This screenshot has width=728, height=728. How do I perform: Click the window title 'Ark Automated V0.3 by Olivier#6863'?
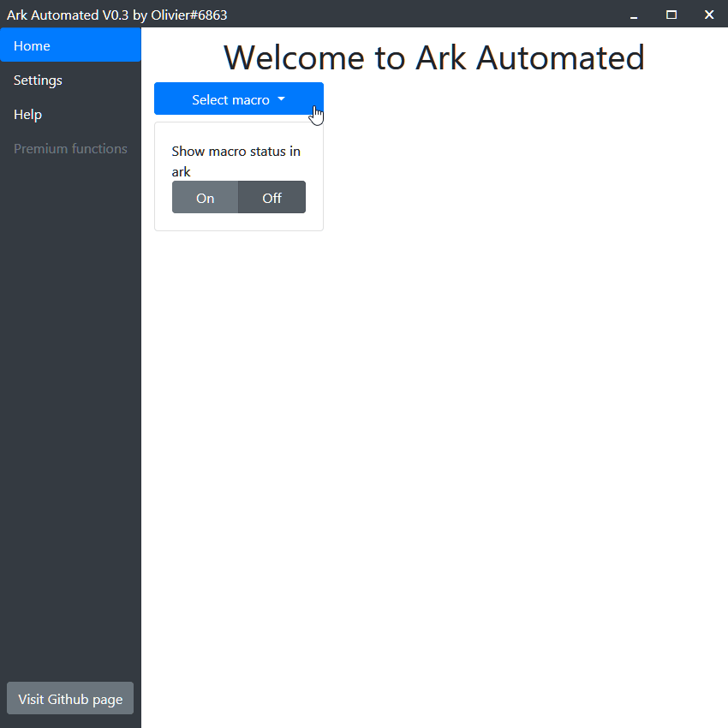(x=117, y=15)
